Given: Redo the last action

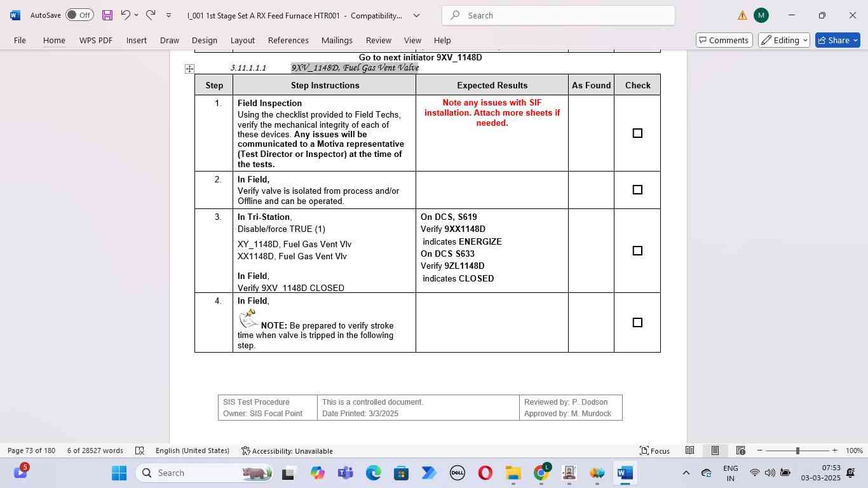Looking at the screenshot, I should pos(151,15).
